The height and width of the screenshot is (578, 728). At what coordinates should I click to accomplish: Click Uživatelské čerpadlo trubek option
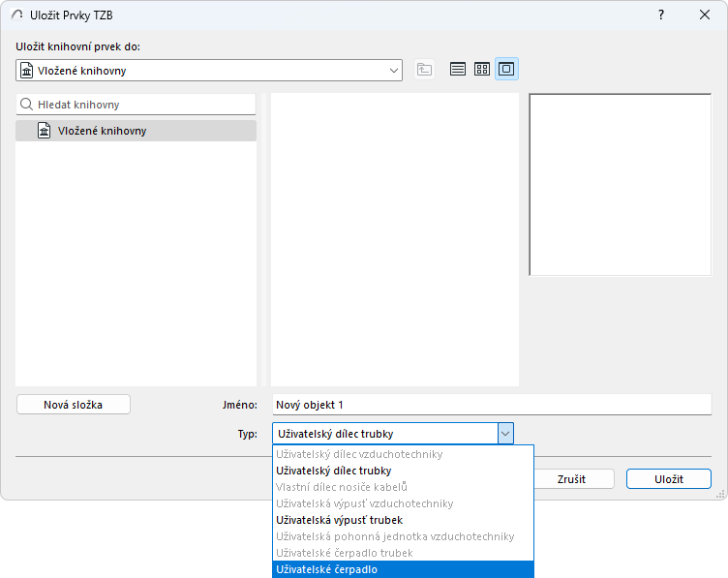point(403,553)
